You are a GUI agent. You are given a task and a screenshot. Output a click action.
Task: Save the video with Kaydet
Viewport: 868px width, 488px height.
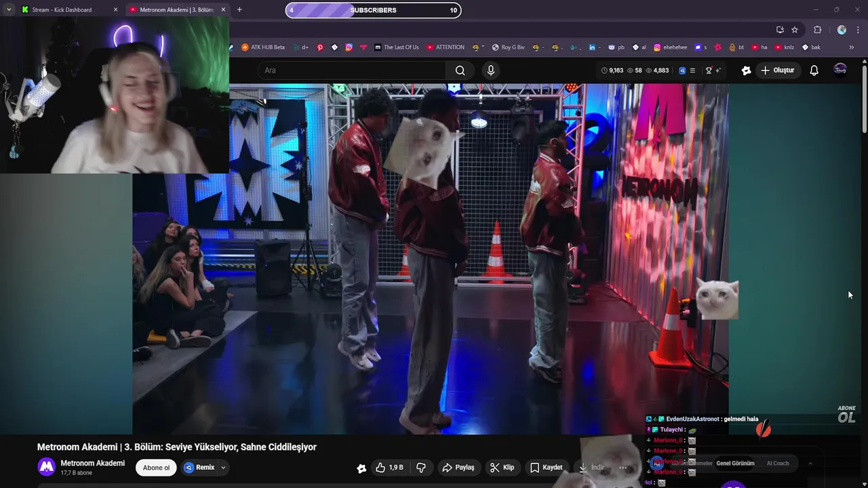click(x=547, y=468)
